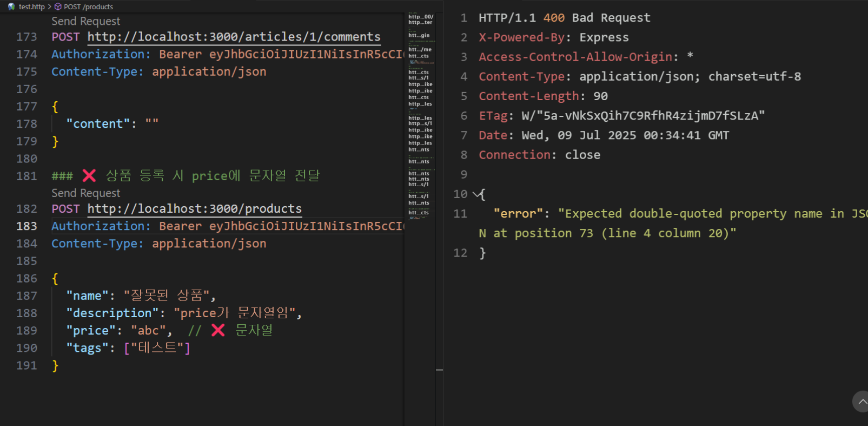Click the "tags" key on line 190

click(87, 348)
